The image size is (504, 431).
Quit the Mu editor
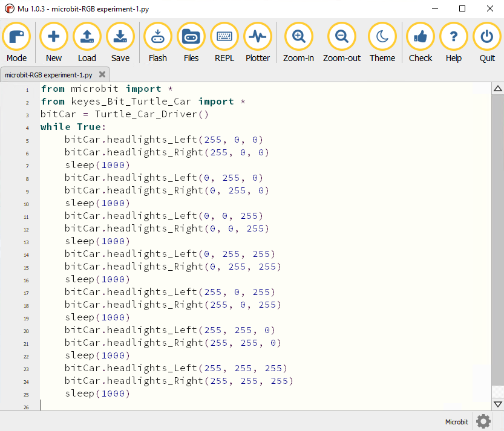point(487,42)
